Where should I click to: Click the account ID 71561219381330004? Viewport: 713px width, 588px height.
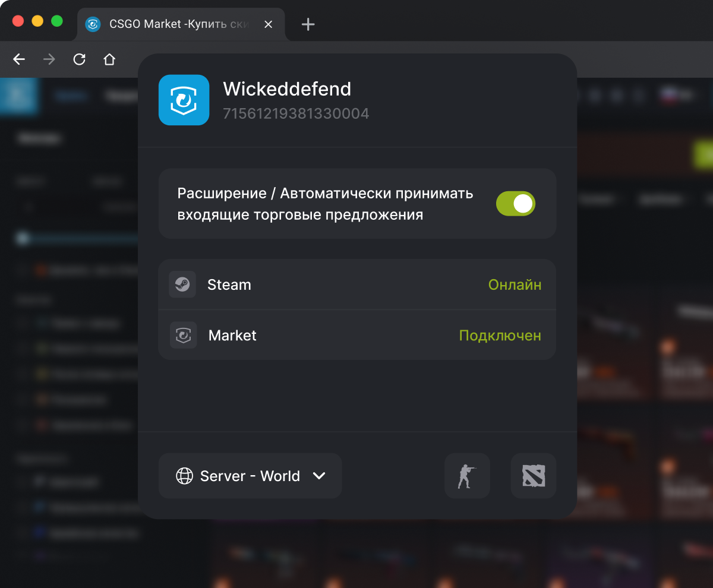pos(296,113)
